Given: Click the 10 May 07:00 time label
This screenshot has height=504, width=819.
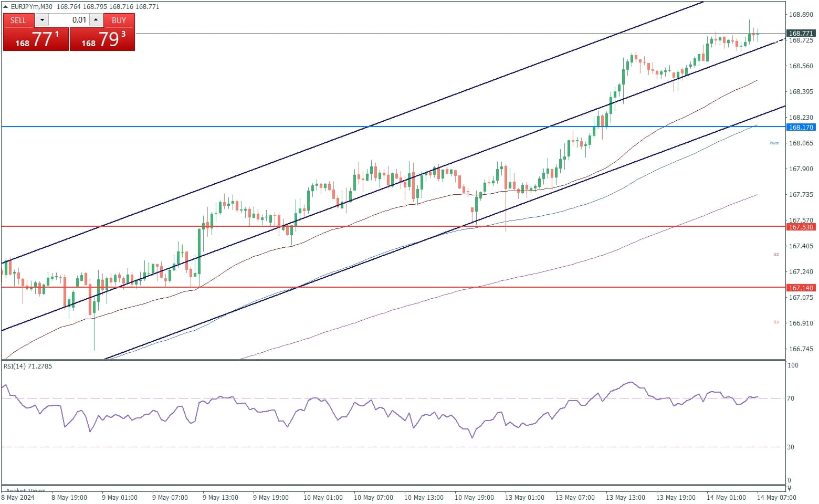Looking at the screenshot, I should tap(373, 498).
